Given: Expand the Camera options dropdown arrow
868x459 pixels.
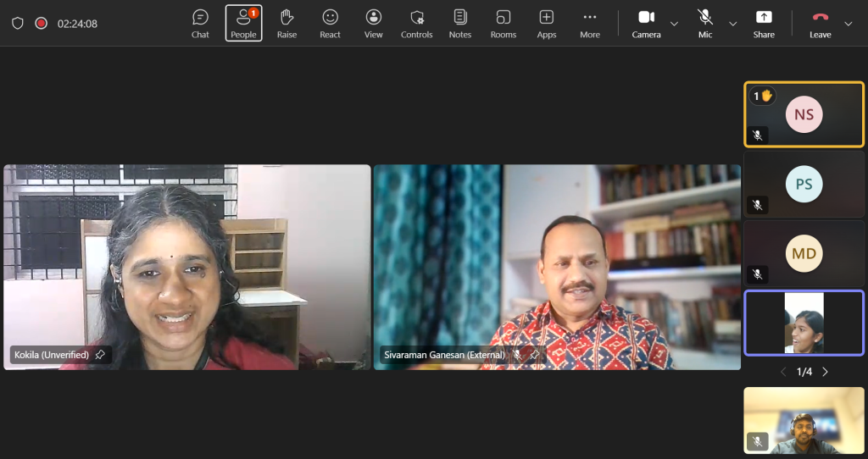Looking at the screenshot, I should tap(675, 24).
